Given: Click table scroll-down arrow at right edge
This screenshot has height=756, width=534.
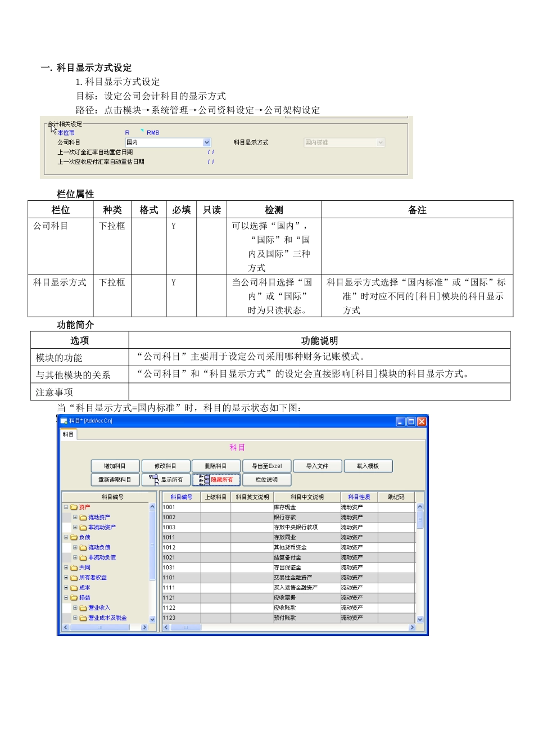Looking at the screenshot, I should pyautogui.click(x=420, y=619).
